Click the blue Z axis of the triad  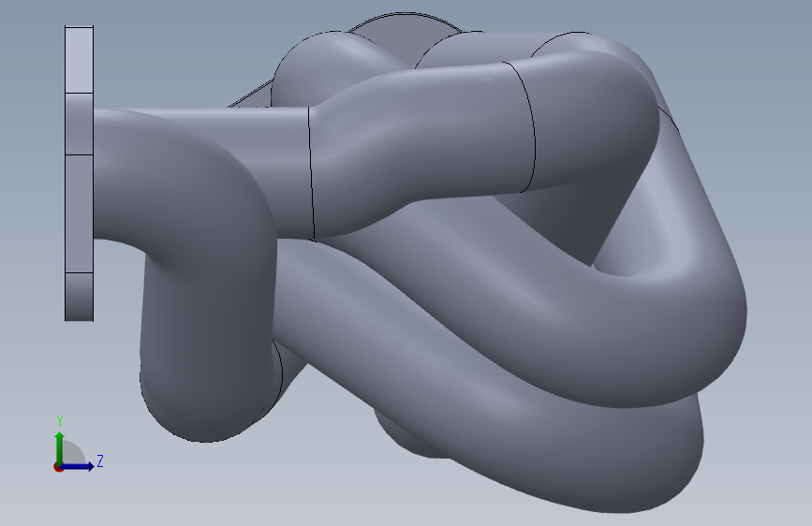pyautogui.click(x=78, y=466)
